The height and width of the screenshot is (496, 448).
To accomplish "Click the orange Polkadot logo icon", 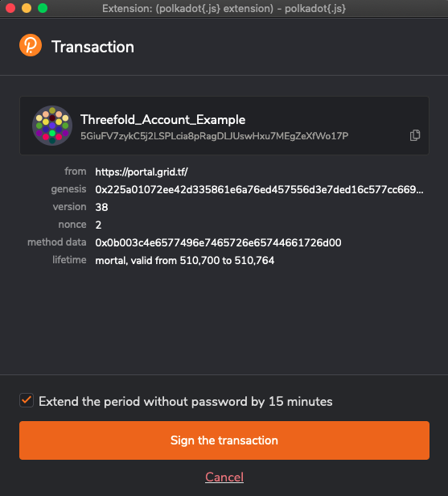I will coord(31,45).
